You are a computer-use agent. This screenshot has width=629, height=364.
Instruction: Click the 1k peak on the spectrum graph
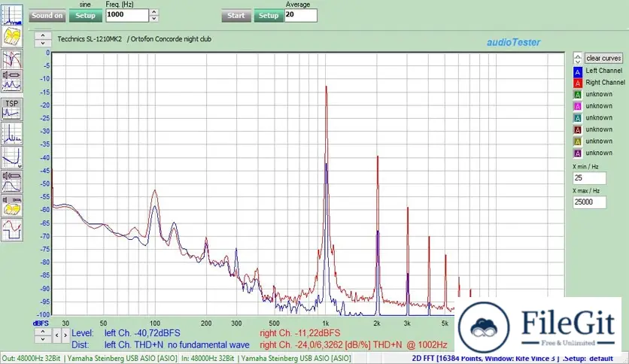click(x=326, y=87)
